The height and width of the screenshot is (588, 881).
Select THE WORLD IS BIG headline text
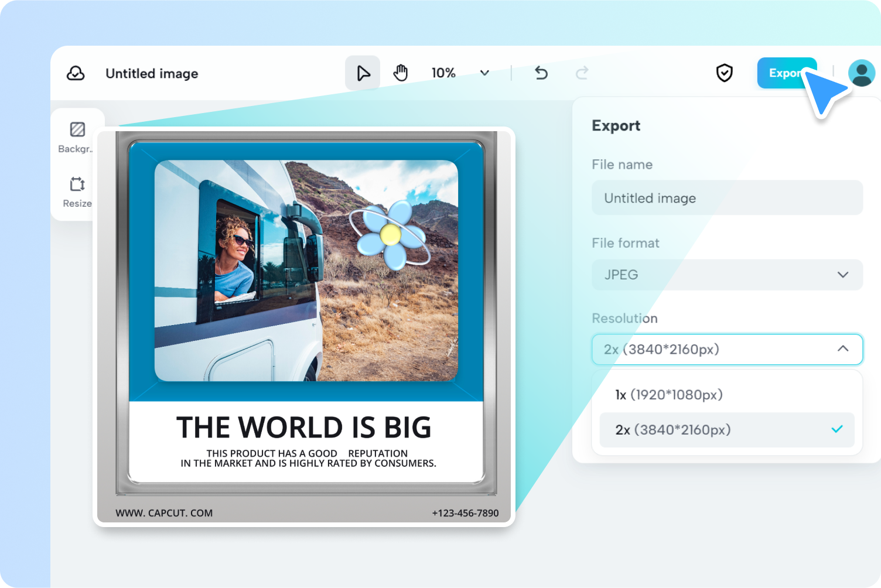[x=304, y=428]
